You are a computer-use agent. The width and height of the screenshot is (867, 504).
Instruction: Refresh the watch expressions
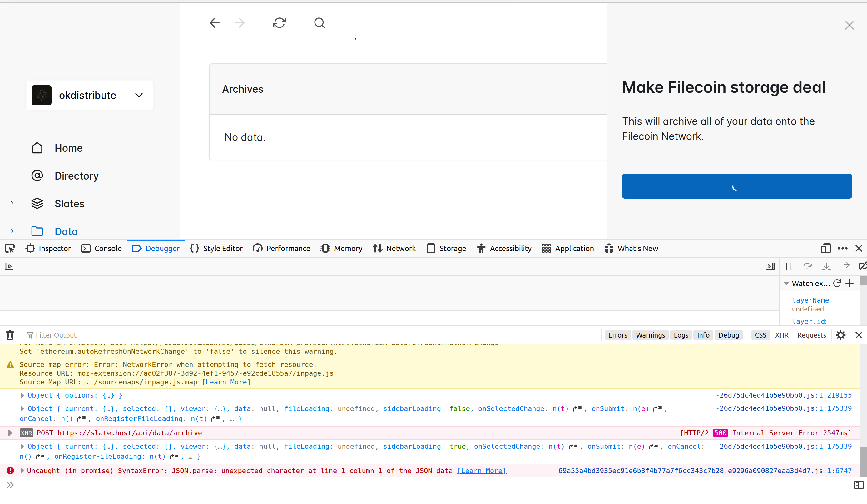tap(837, 283)
